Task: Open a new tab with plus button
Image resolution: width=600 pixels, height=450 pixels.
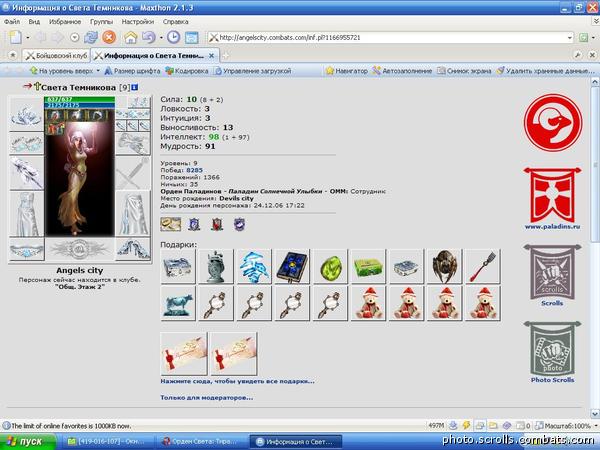Action: [x=226, y=56]
